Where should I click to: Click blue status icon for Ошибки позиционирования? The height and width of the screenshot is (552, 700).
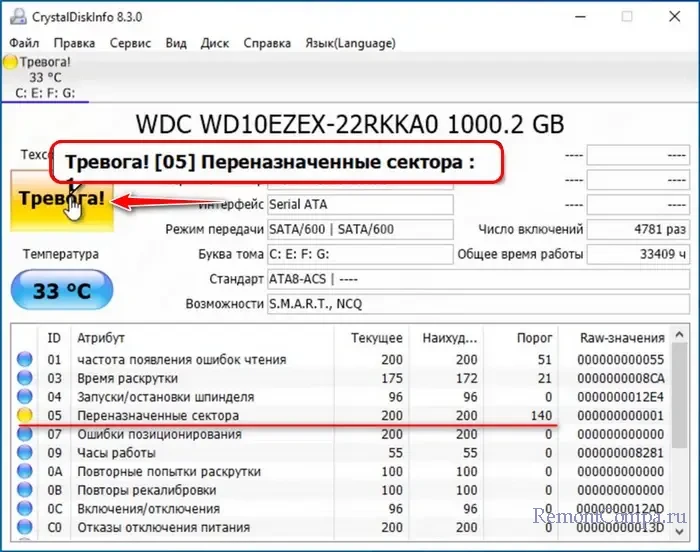25,434
